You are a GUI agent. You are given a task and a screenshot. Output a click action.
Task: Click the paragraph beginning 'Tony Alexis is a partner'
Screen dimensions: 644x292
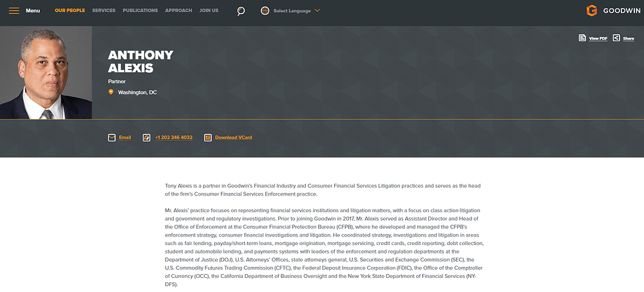click(x=323, y=190)
